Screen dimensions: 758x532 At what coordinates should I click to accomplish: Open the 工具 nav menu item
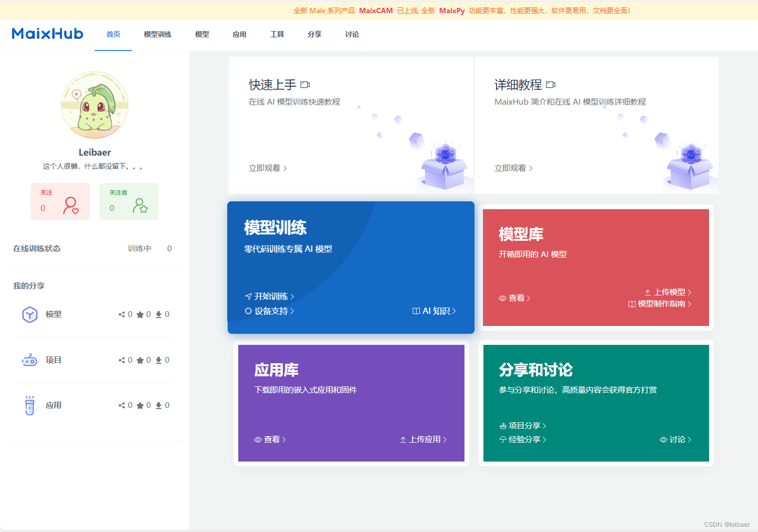pyautogui.click(x=277, y=34)
